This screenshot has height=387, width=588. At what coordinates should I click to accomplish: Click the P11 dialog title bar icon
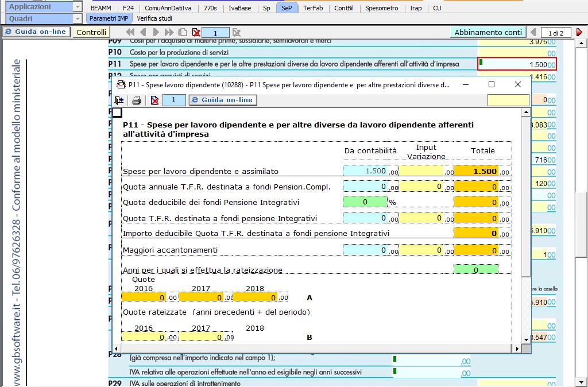[x=121, y=85]
